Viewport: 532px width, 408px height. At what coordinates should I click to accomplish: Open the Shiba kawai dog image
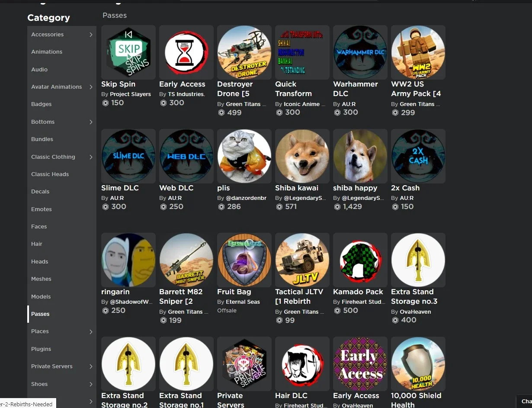point(302,156)
